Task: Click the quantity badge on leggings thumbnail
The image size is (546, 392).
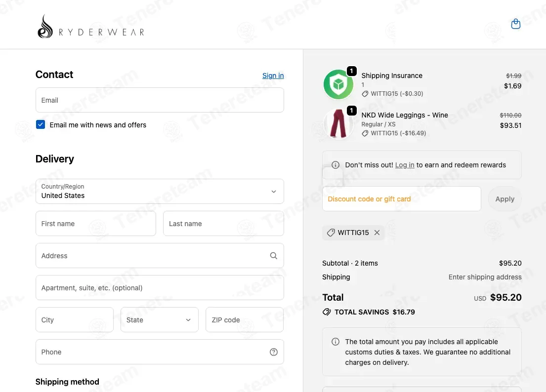Action: click(352, 111)
